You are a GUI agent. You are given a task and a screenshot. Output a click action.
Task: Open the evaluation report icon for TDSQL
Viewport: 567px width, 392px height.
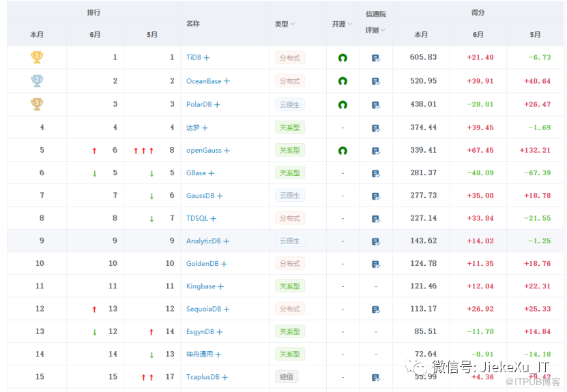[x=376, y=219]
